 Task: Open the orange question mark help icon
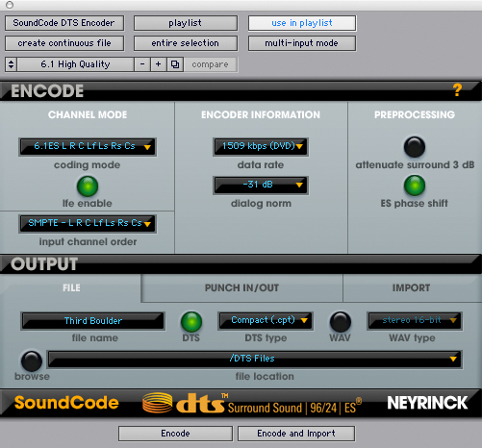coord(457,90)
